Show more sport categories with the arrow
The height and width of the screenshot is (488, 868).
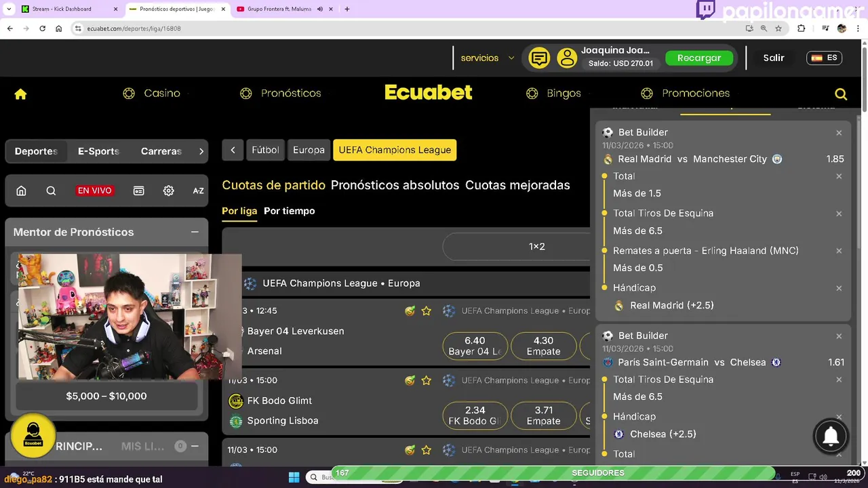click(x=201, y=151)
